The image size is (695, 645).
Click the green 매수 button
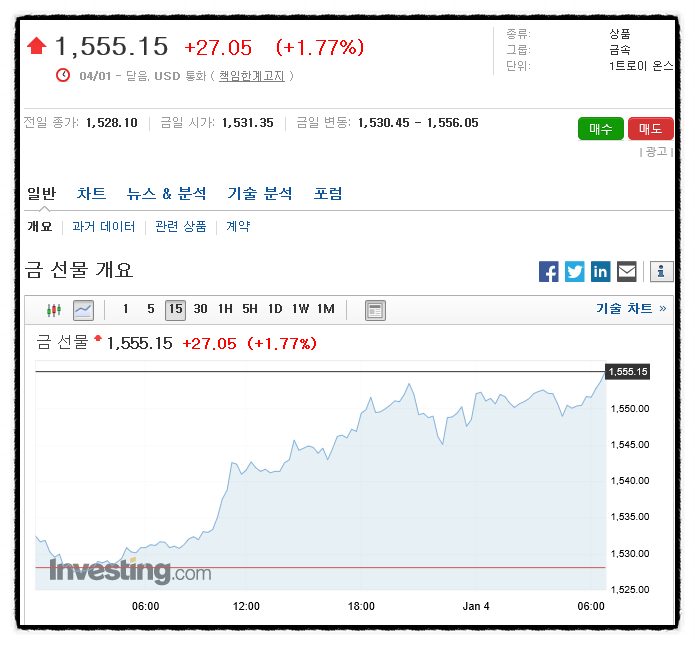click(600, 129)
